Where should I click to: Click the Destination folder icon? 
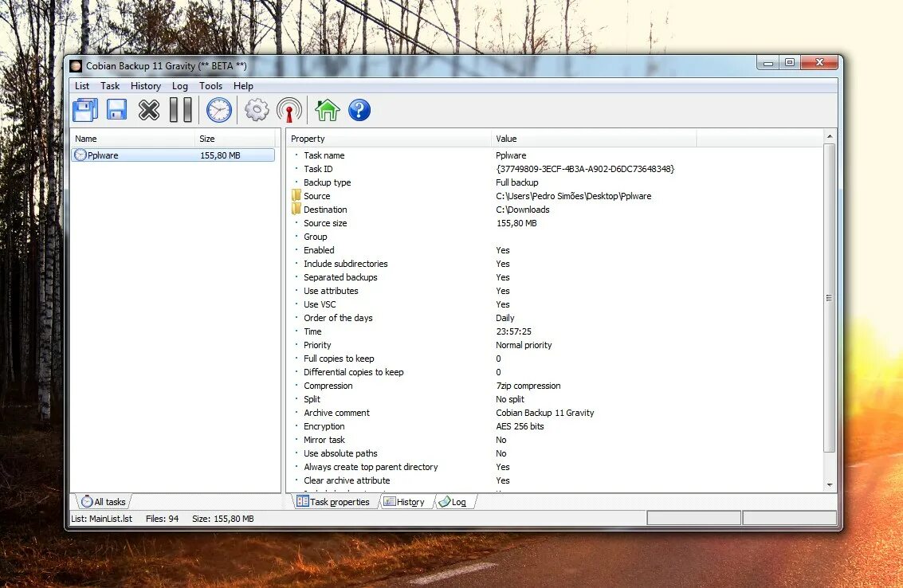296,209
